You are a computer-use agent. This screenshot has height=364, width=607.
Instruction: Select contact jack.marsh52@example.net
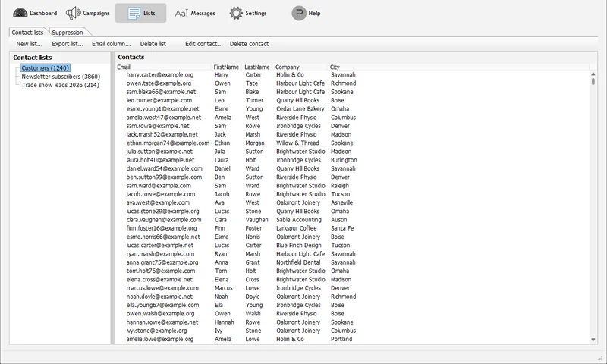pyautogui.click(x=162, y=134)
